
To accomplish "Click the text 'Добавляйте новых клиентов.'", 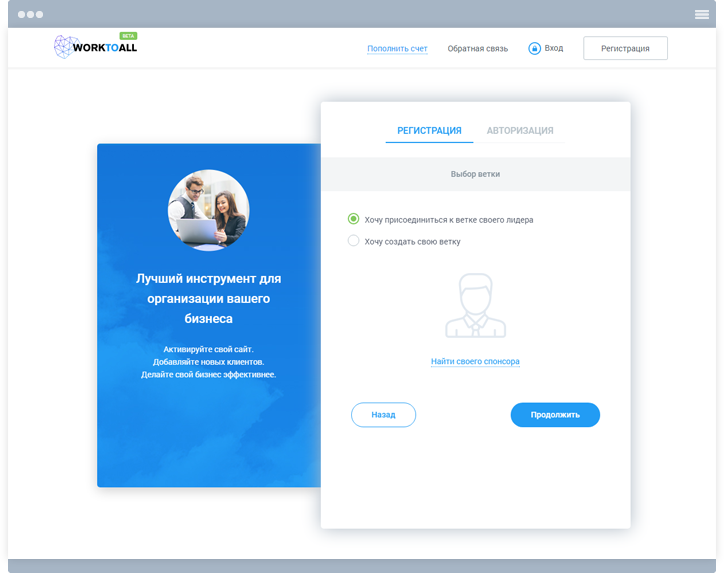I will [x=209, y=362].
